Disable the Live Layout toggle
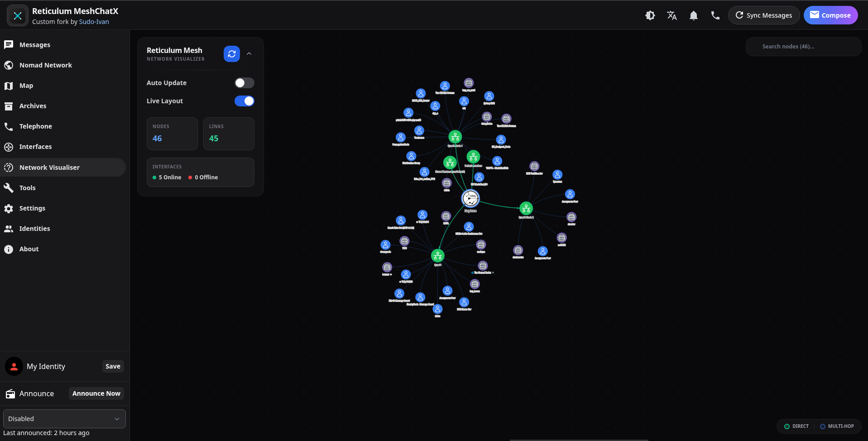868x441 pixels. 244,101
